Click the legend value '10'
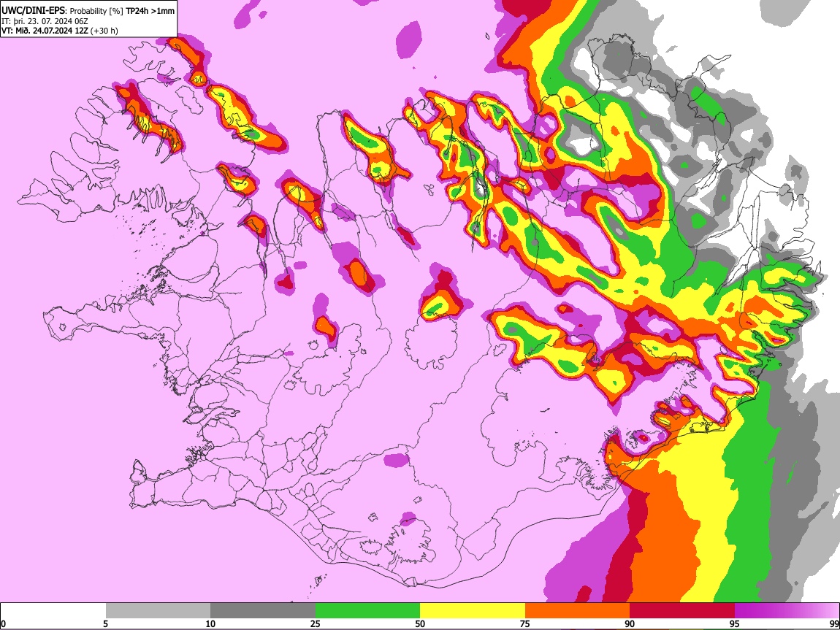The image size is (840, 630). coord(210,623)
